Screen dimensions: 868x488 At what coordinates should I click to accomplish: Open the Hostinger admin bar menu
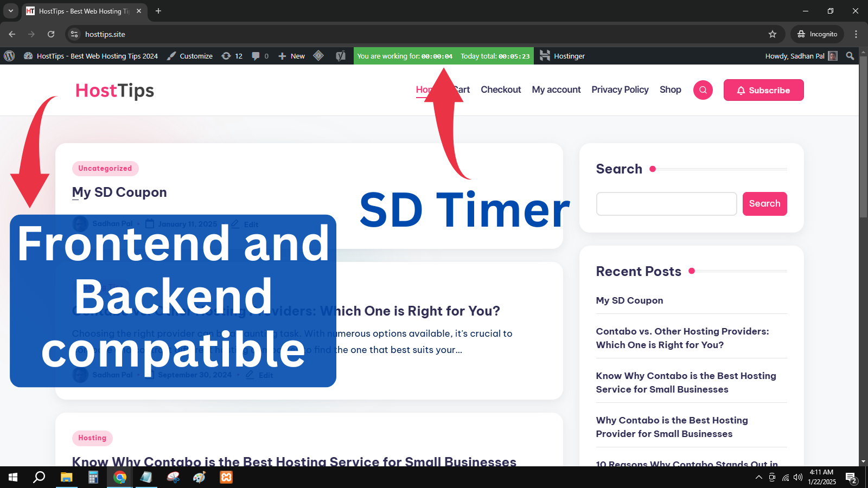click(x=562, y=56)
